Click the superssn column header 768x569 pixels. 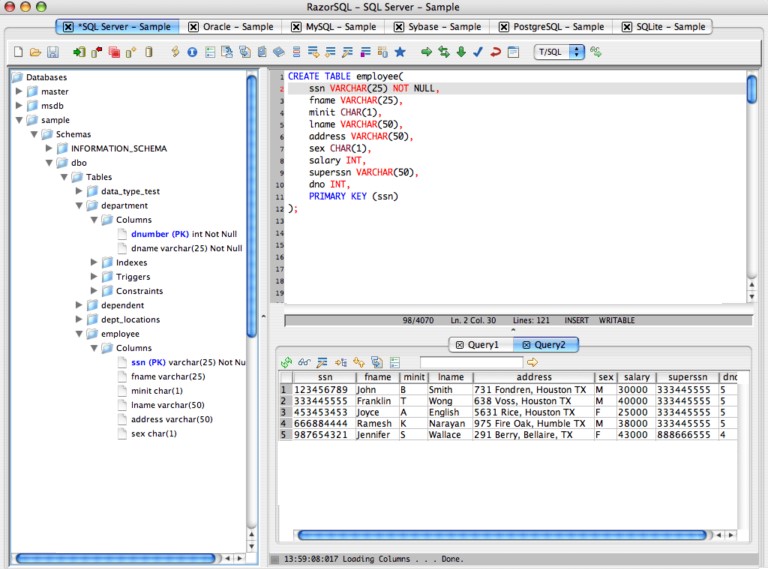click(x=687, y=377)
